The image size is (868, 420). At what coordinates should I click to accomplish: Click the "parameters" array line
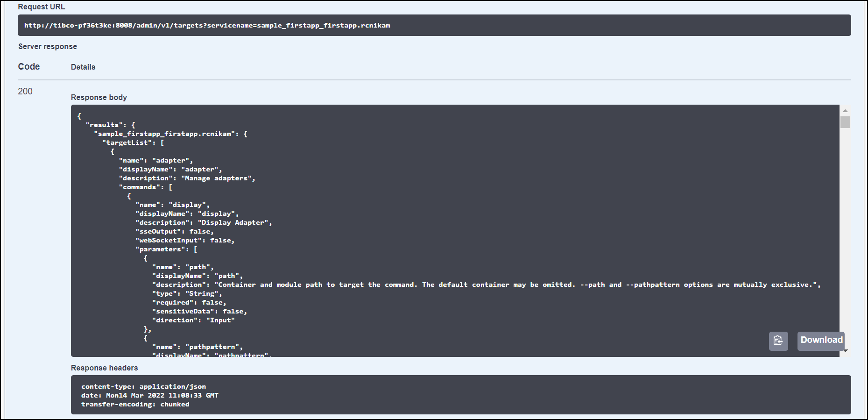pyautogui.click(x=166, y=249)
